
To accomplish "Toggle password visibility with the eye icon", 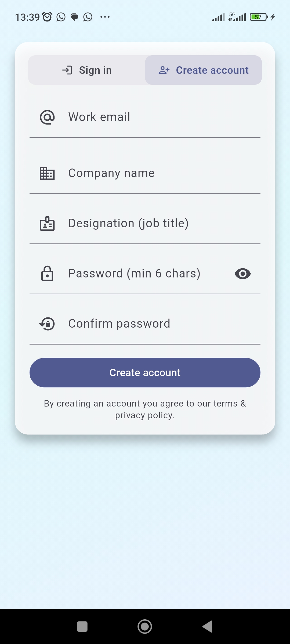I will tap(242, 274).
